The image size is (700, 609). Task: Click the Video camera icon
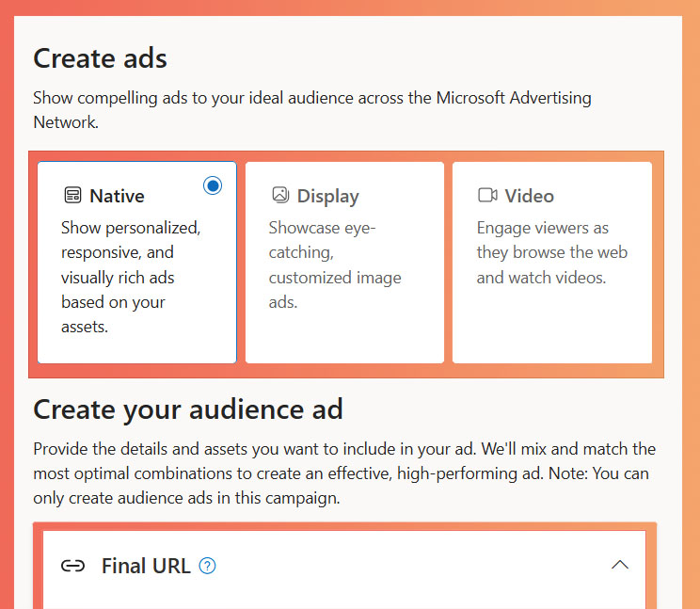tap(487, 195)
